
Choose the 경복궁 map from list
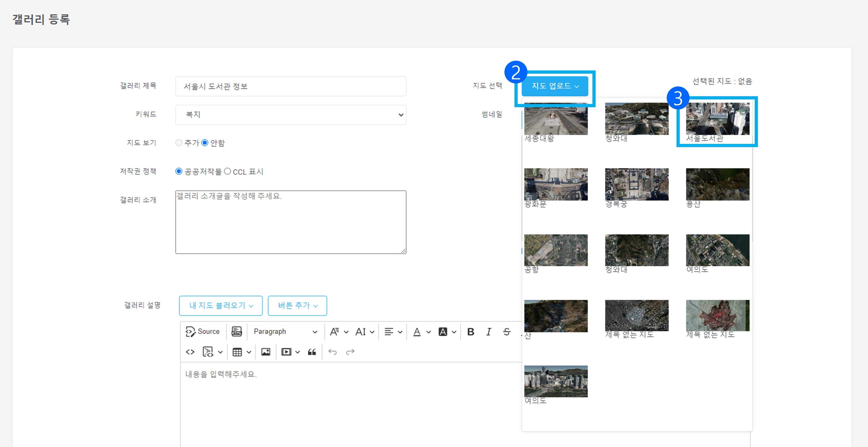[x=636, y=185]
